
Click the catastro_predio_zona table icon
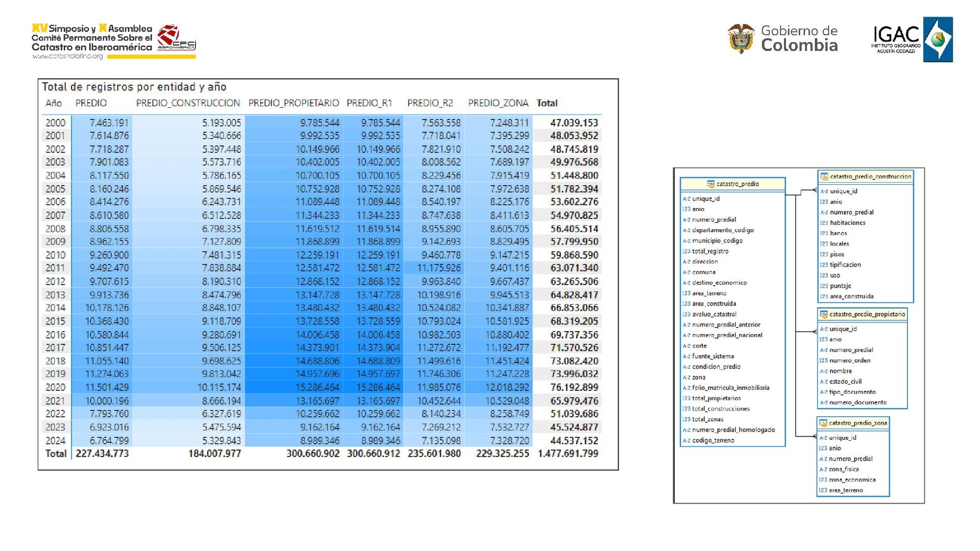[x=823, y=423]
